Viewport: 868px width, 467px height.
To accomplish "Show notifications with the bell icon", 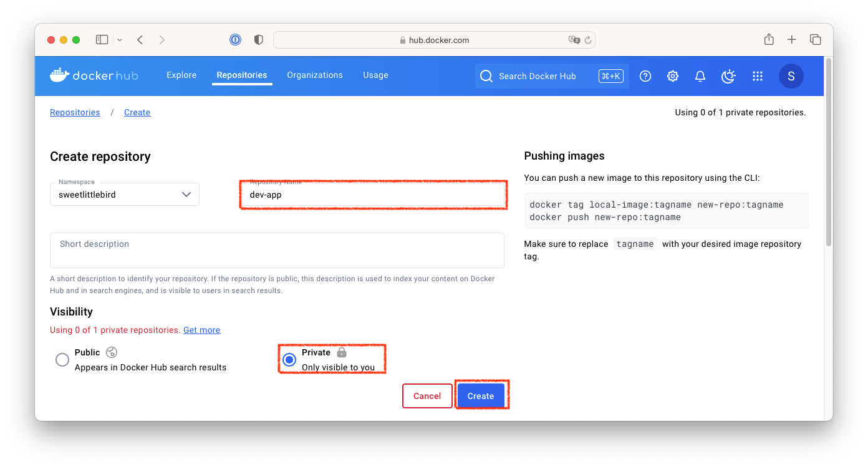I will click(x=700, y=76).
